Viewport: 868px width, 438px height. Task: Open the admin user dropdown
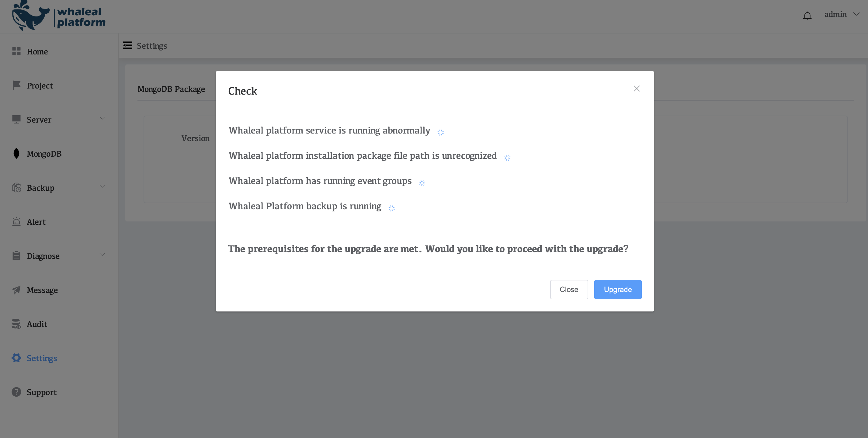841,15
